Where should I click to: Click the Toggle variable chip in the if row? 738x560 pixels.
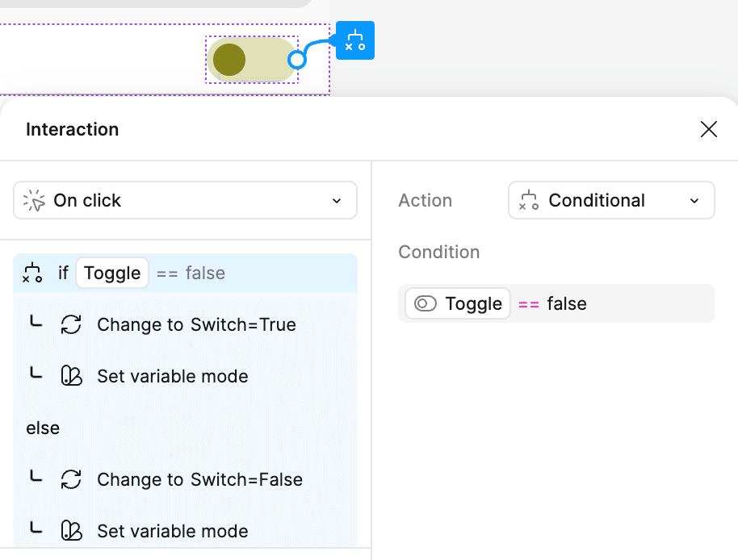click(x=112, y=274)
